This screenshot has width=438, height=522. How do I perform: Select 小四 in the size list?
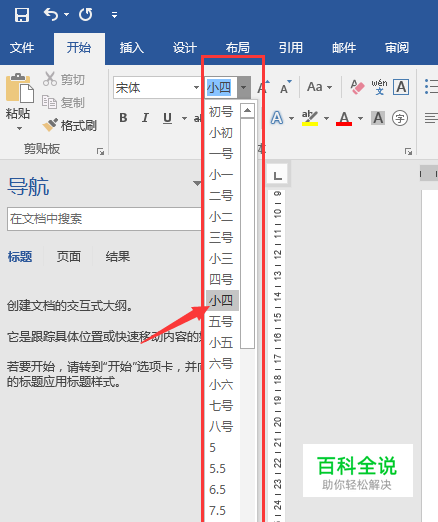(x=222, y=300)
